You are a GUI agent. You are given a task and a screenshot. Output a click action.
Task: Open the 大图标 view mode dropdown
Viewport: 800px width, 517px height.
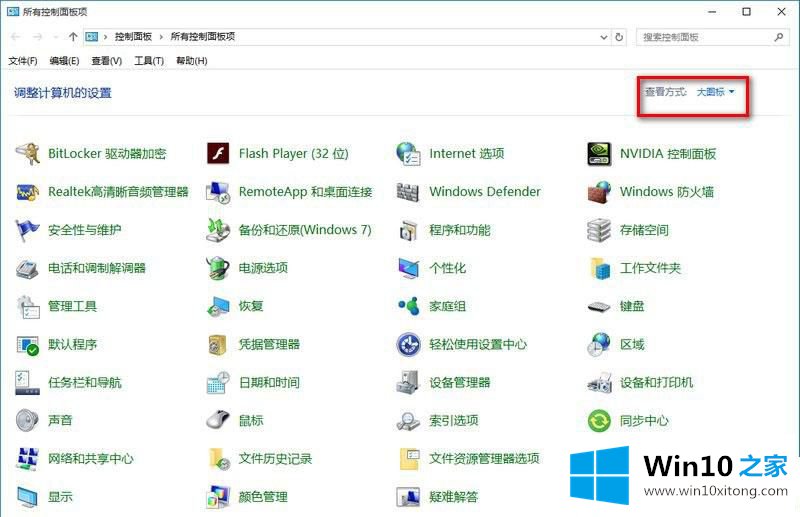pyautogui.click(x=715, y=92)
